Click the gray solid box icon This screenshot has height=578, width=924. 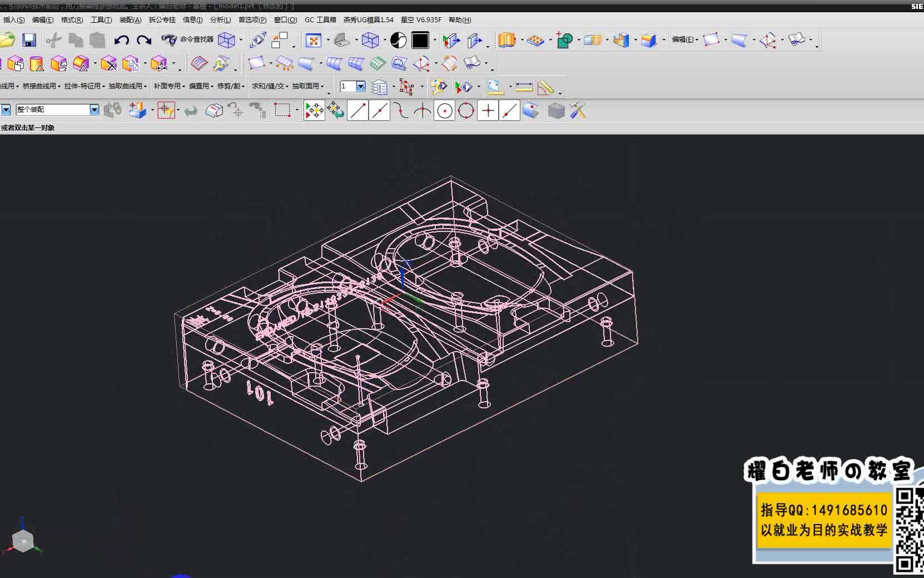pos(556,111)
